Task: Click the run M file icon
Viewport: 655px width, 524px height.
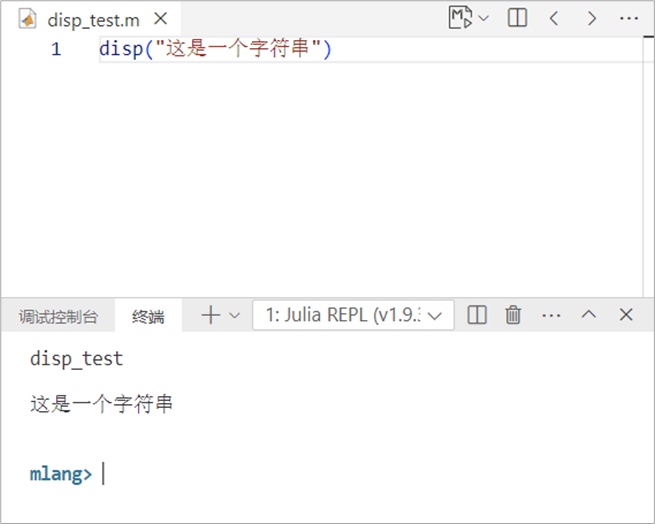Action: point(460,18)
